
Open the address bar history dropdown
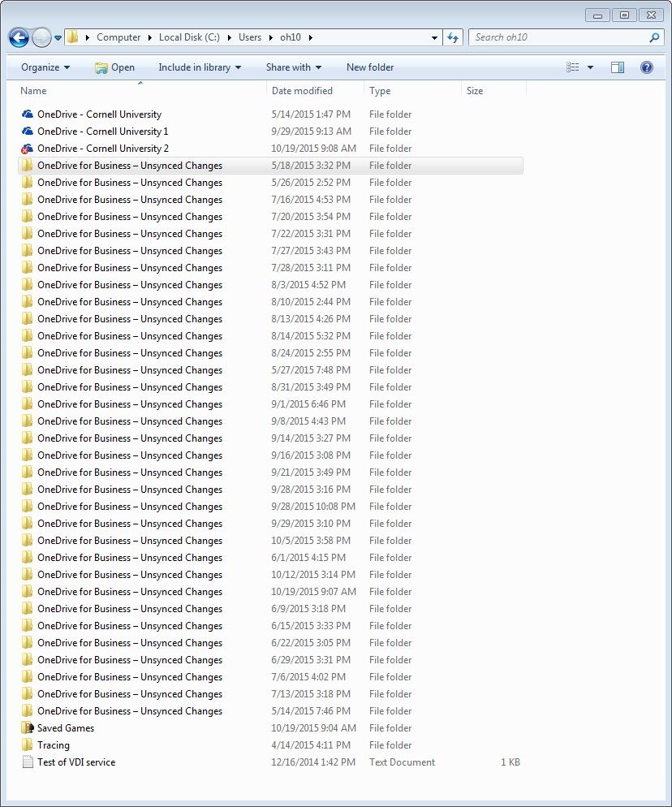point(434,37)
